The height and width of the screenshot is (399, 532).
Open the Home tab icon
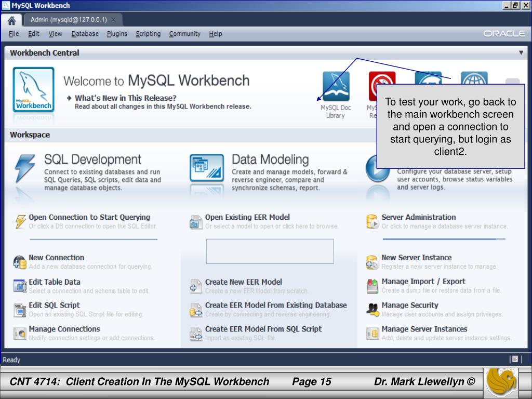[11, 21]
